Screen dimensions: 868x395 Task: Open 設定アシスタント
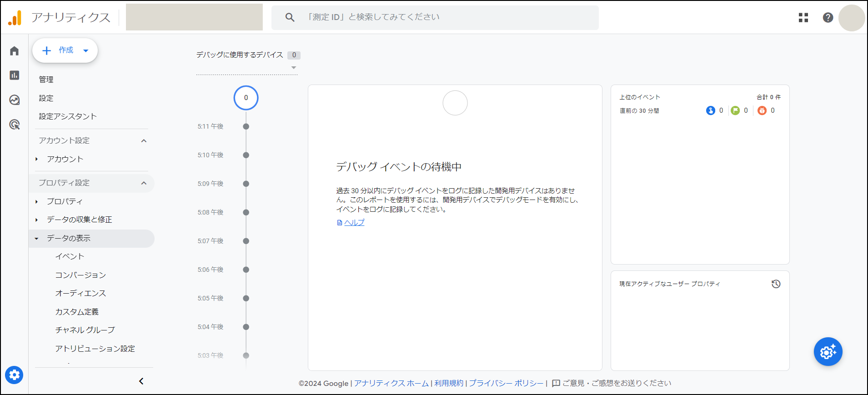pos(68,116)
